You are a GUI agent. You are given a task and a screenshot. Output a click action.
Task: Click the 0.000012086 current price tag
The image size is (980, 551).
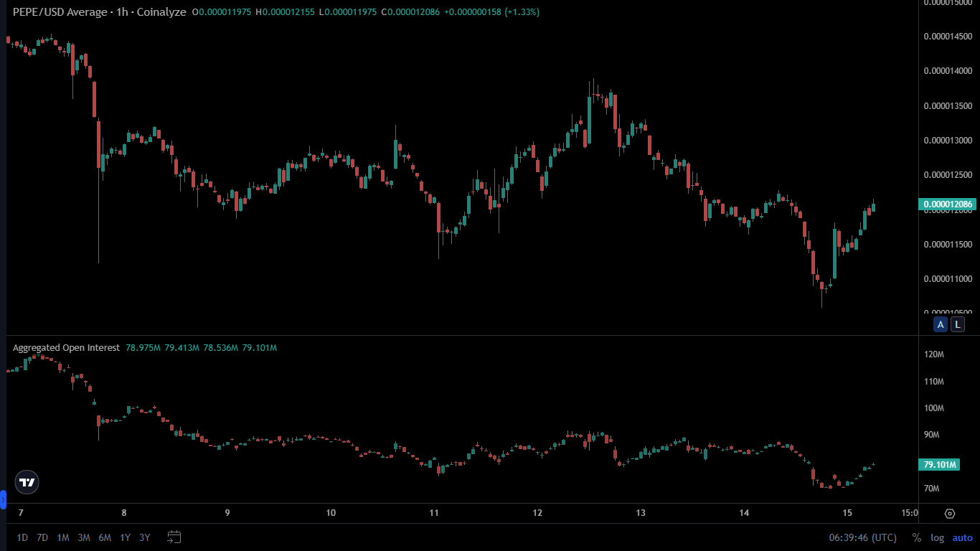click(948, 204)
